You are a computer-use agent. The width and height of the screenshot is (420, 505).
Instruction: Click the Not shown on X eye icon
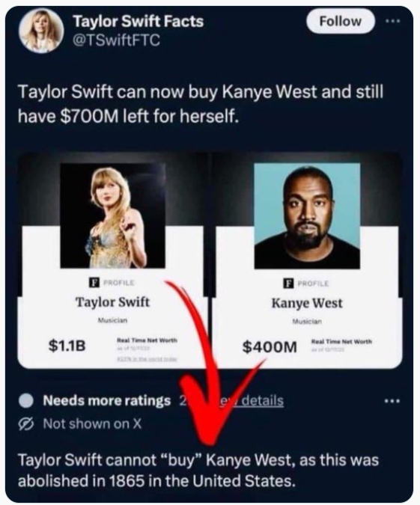click(26, 424)
